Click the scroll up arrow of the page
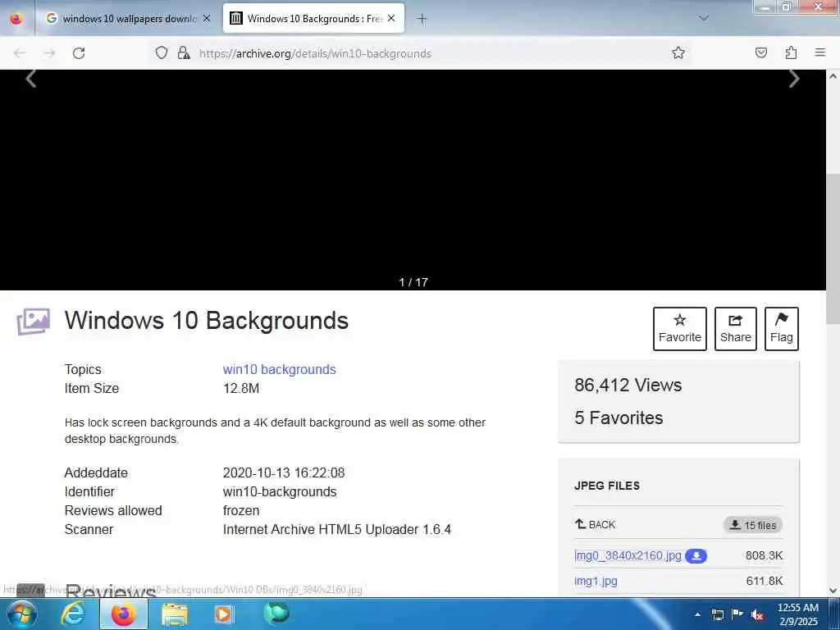The image size is (840, 630). 833,76
